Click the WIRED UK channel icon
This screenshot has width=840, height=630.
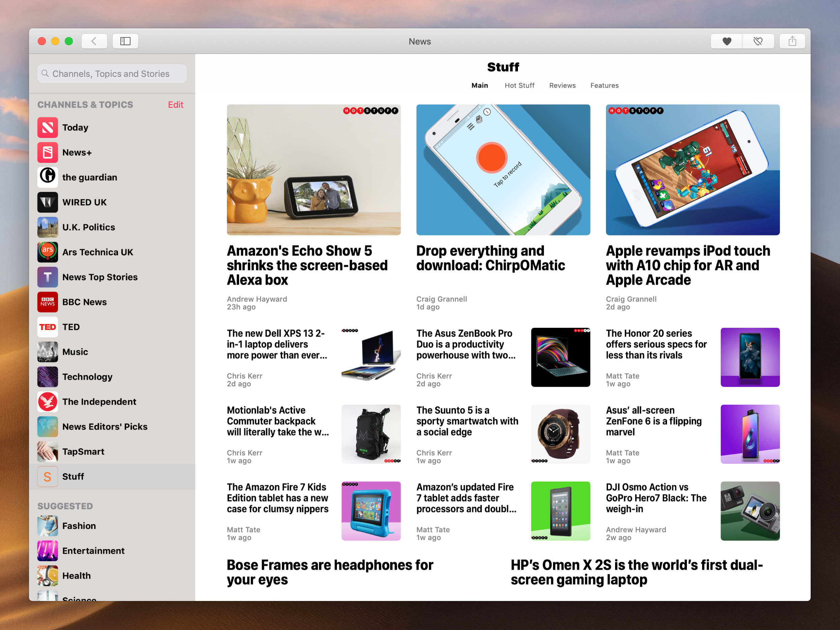(x=48, y=202)
